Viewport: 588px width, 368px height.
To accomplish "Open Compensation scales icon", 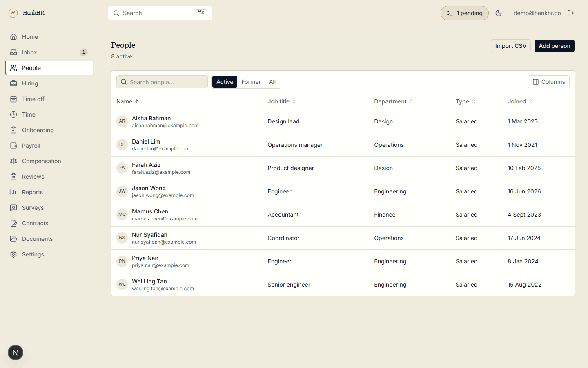I will click(x=13, y=161).
